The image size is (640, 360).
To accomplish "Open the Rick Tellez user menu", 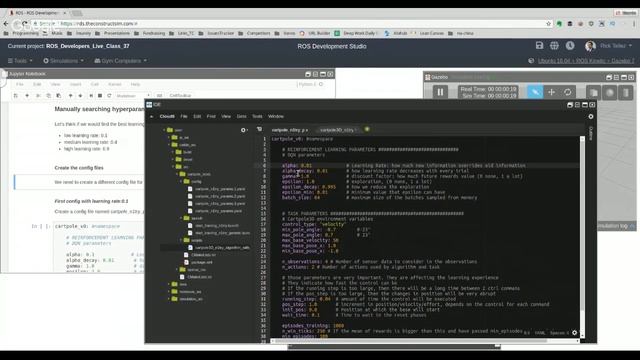I will pyautogui.click(x=608, y=46).
